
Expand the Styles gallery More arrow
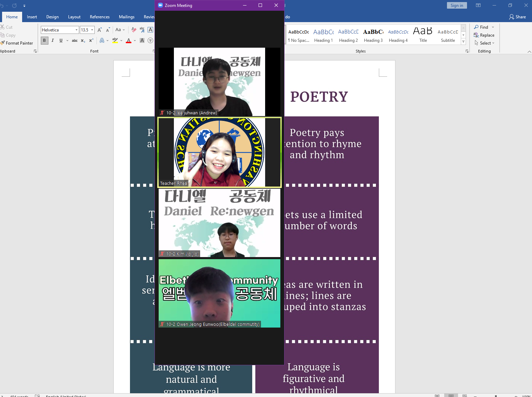coord(464,42)
